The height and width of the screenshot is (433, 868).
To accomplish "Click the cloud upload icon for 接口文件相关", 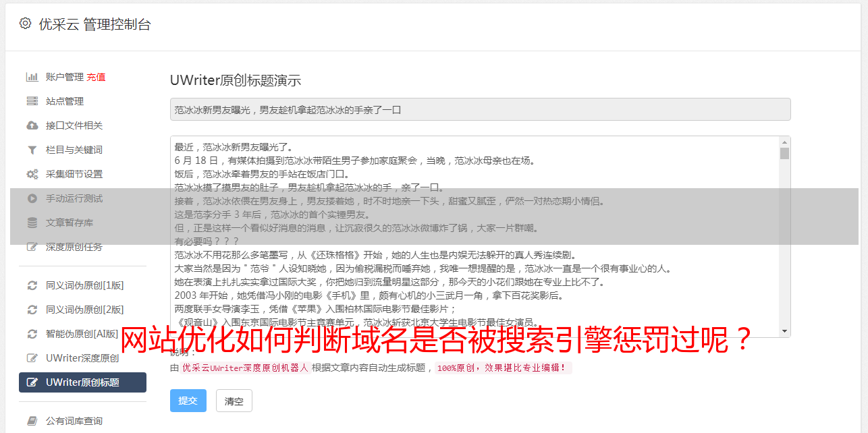I will click(x=32, y=125).
